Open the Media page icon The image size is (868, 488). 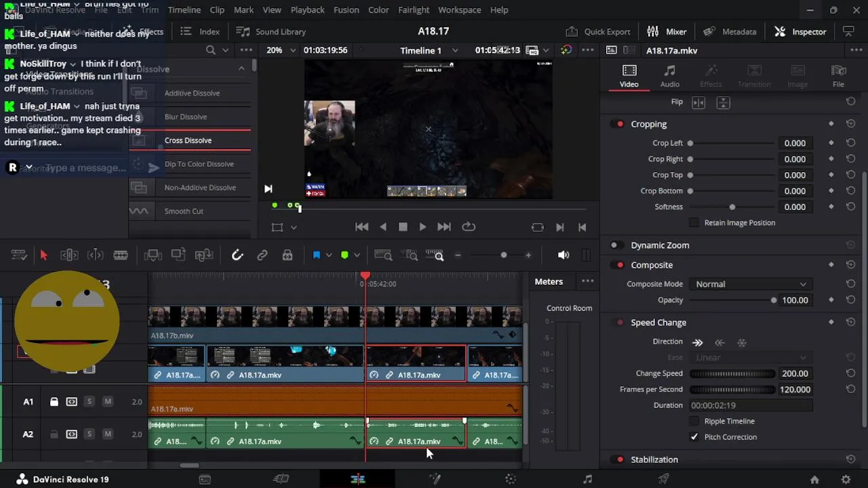coord(204,479)
